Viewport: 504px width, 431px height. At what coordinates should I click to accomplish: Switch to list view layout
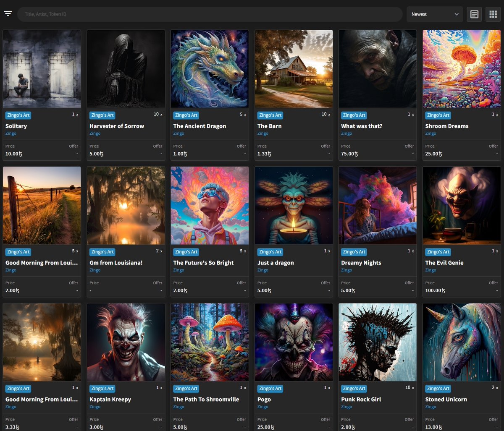click(474, 14)
